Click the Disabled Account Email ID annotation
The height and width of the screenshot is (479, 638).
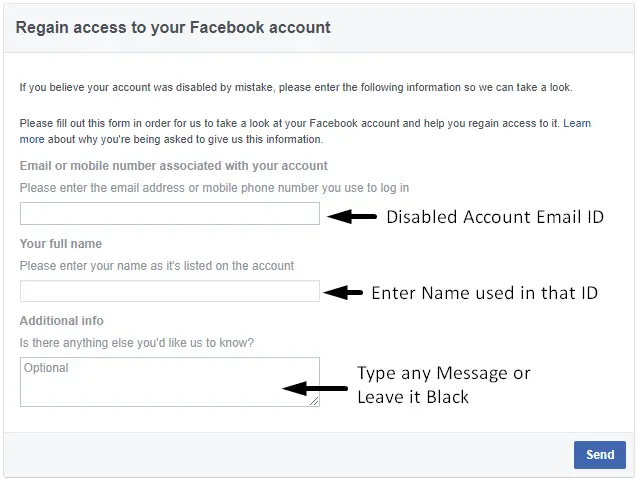[x=495, y=217]
